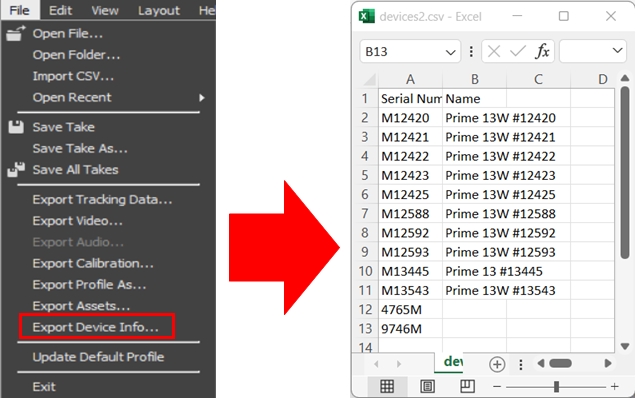Select Open Folder menu entry
The width and height of the screenshot is (636, 398).
coord(76,55)
